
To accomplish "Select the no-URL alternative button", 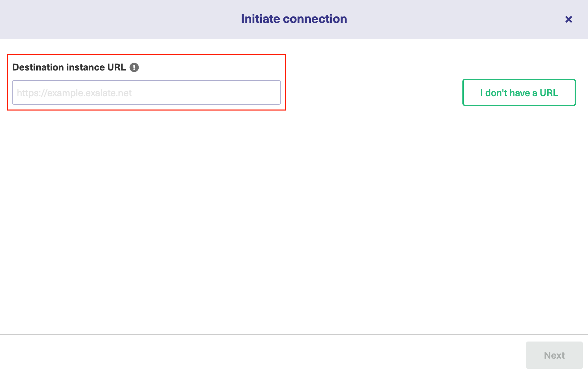I will pyautogui.click(x=519, y=92).
